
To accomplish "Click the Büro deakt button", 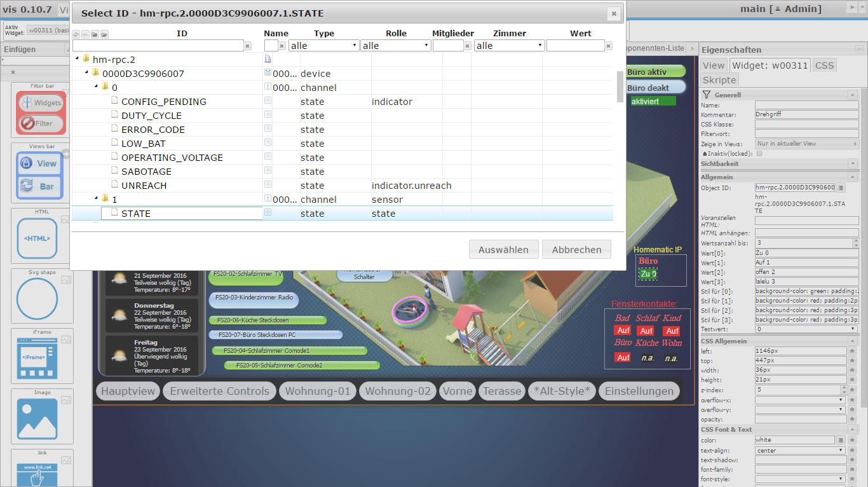I will [x=656, y=88].
